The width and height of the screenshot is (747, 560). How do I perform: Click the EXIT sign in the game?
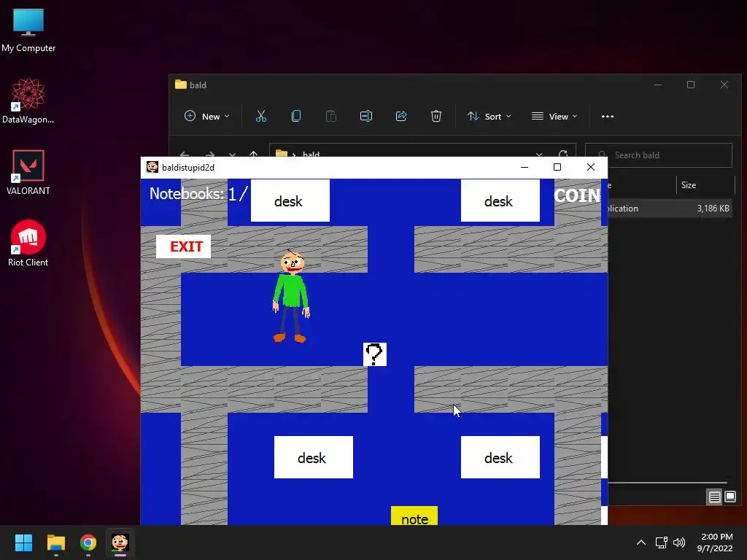tap(183, 246)
